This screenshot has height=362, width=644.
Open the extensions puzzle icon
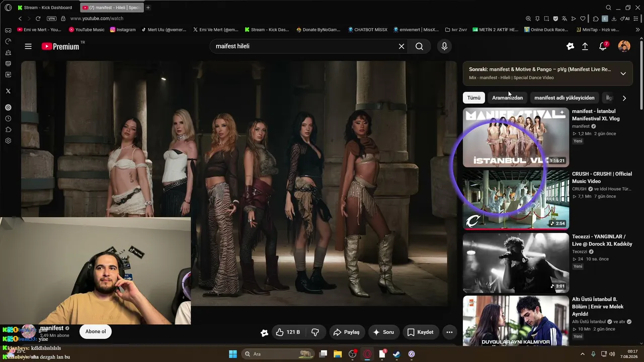[596, 19]
